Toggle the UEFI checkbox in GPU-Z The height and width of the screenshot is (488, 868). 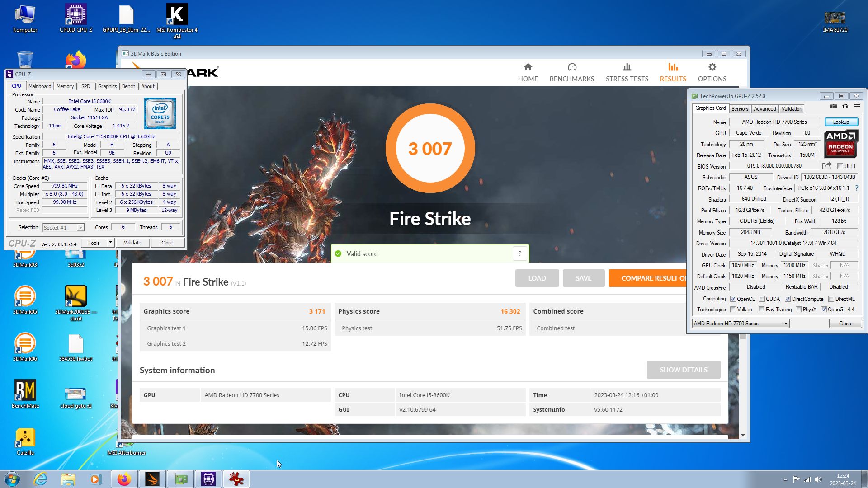coord(840,166)
